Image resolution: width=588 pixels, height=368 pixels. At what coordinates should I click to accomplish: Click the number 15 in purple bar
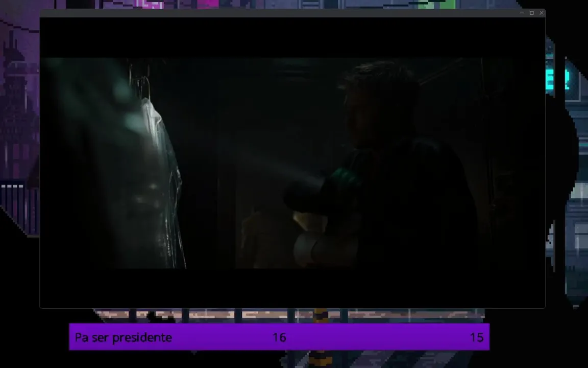coord(477,337)
